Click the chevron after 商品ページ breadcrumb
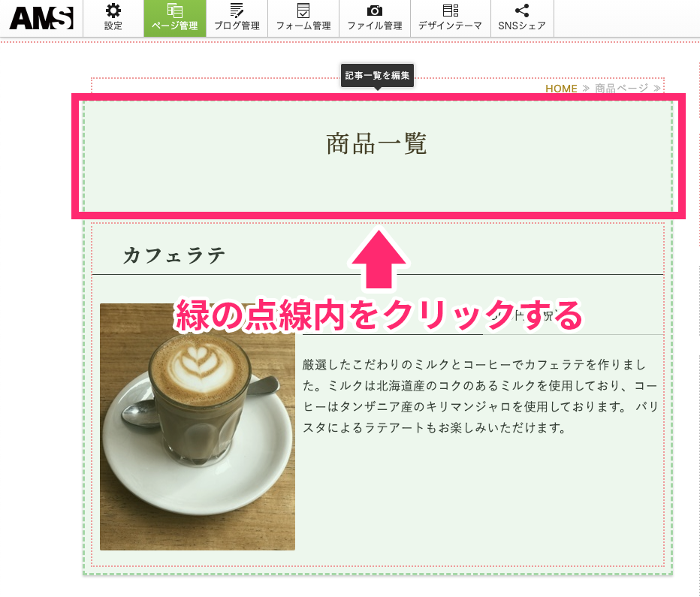 coord(657,89)
